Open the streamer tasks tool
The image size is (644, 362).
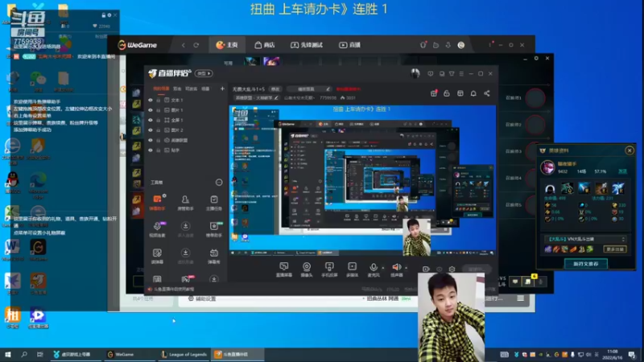pos(213,203)
